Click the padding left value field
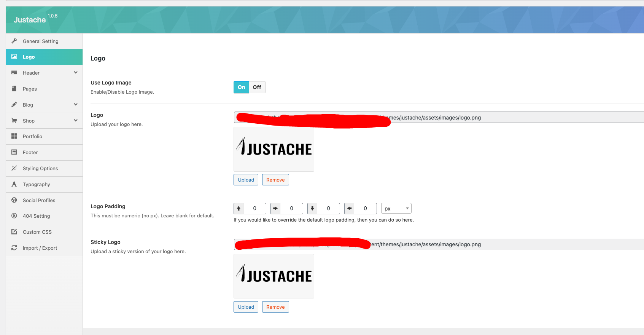 tap(365, 209)
